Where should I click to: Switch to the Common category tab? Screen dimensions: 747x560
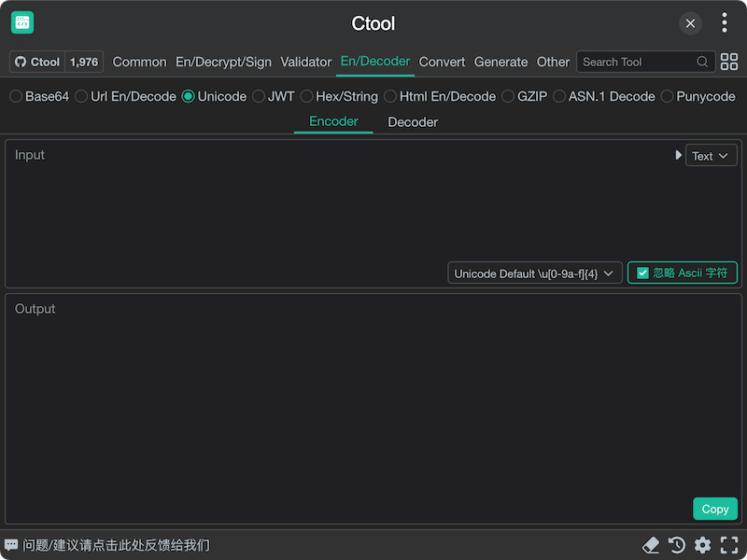pos(139,62)
